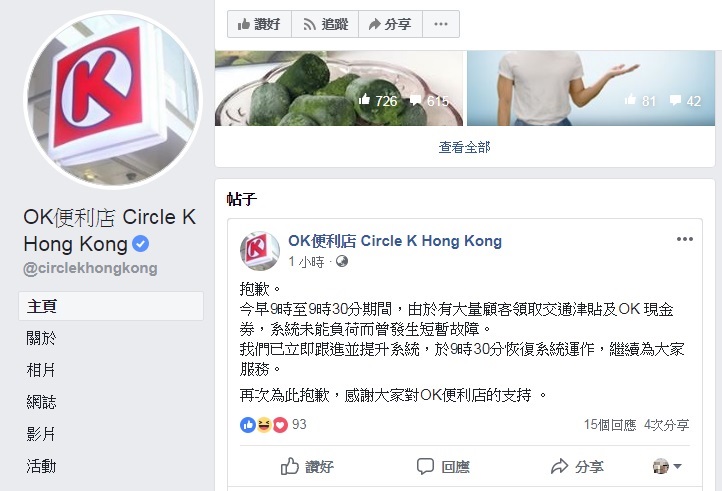Expand the commenting-as profile selector arrow
The width and height of the screenshot is (722, 491).
point(677,466)
